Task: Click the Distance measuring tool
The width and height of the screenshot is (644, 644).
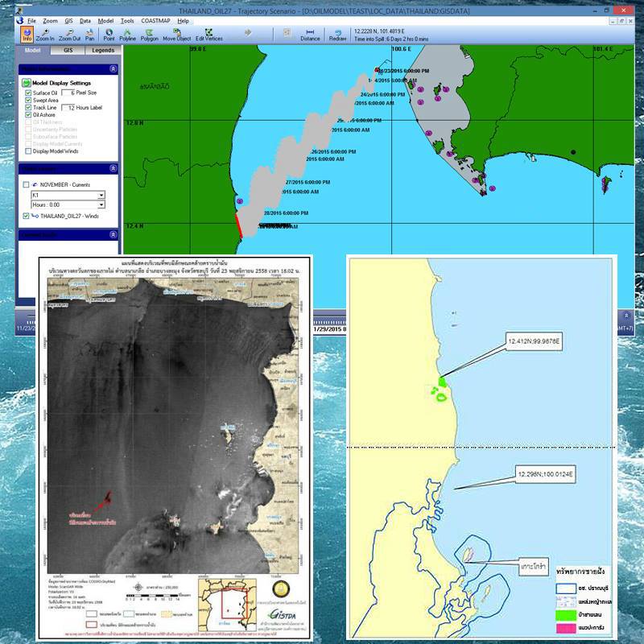Action: point(310,35)
